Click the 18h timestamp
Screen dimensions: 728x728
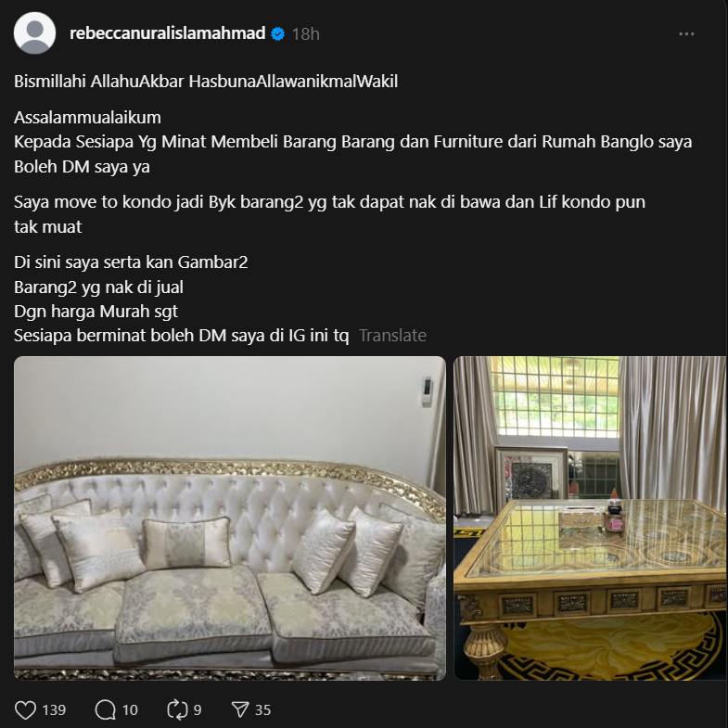tap(305, 34)
